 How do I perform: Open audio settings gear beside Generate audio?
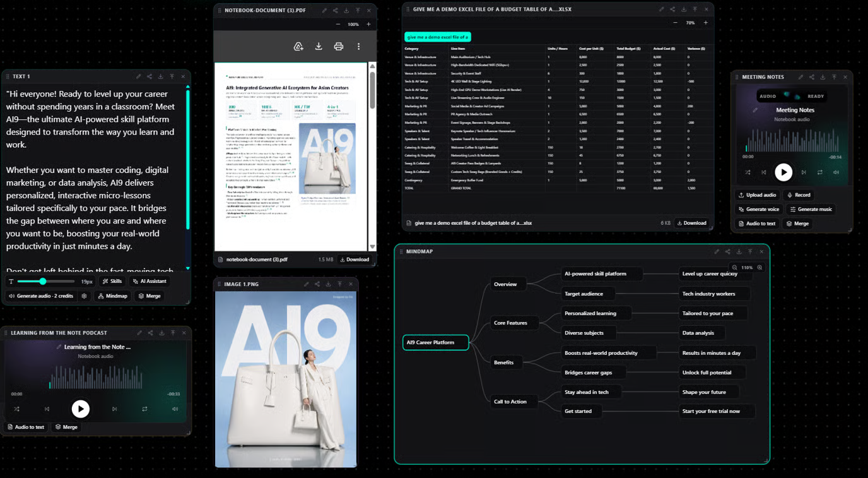(84, 296)
